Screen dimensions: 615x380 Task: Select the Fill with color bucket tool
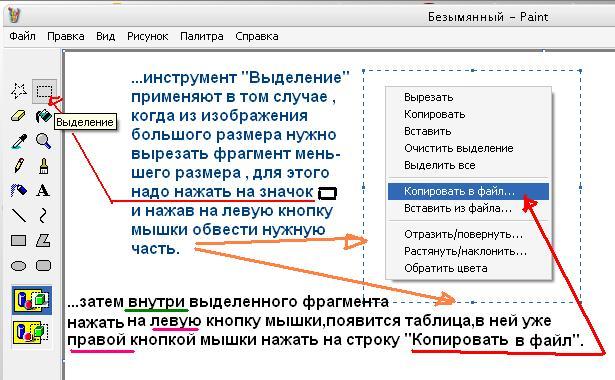(x=43, y=116)
